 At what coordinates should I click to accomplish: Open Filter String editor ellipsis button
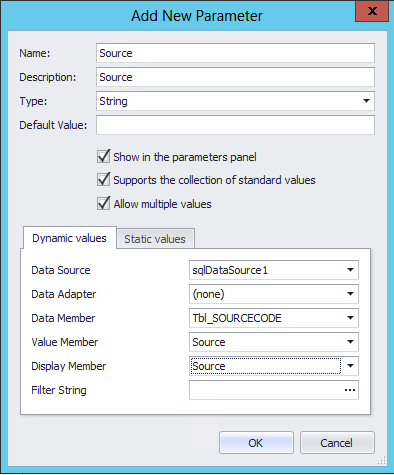pos(350,390)
